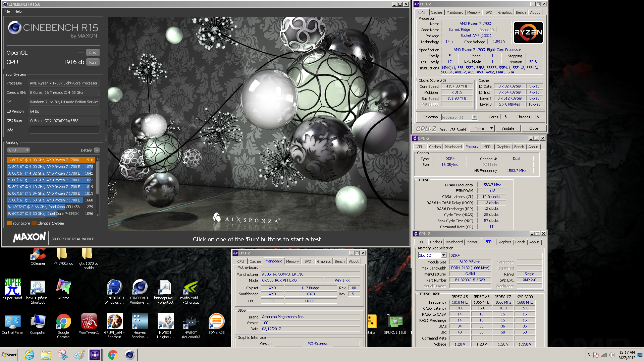The image size is (644, 362).
Task: Open Processor #1 selection dropdown
Action: [x=459, y=117]
